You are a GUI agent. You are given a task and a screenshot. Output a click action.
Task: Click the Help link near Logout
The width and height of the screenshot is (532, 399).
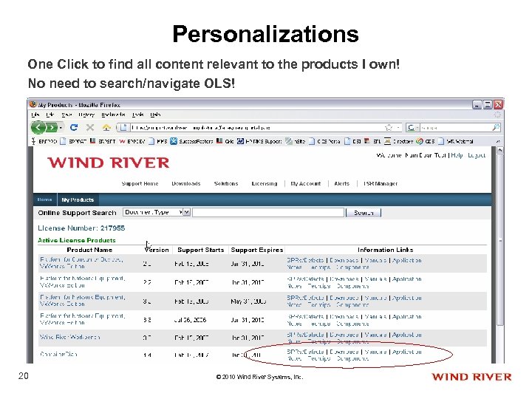[x=457, y=155]
